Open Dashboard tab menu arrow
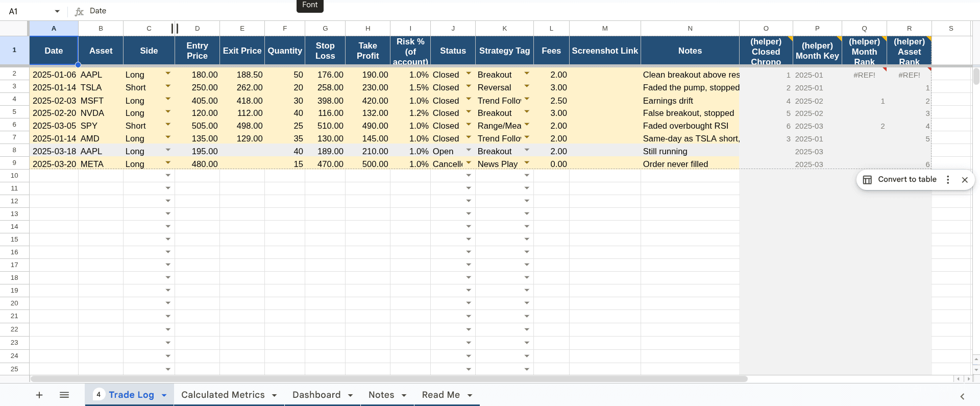The width and height of the screenshot is (980, 406). (351, 395)
